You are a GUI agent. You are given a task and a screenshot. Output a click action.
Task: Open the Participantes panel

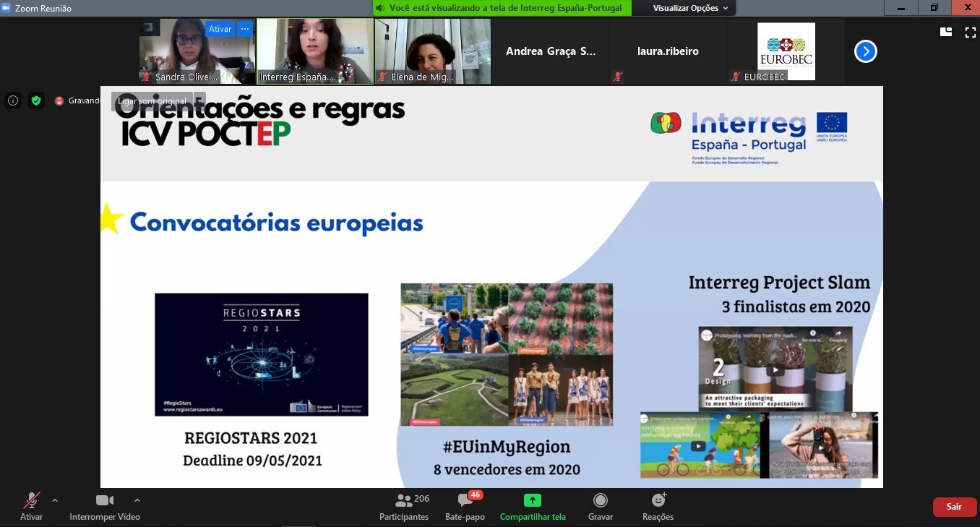(x=404, y=507)
